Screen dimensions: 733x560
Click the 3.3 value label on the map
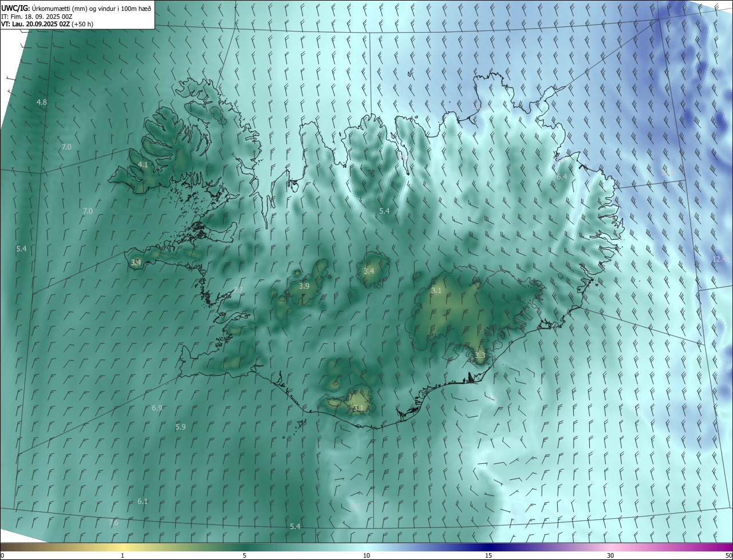(480, 356)
